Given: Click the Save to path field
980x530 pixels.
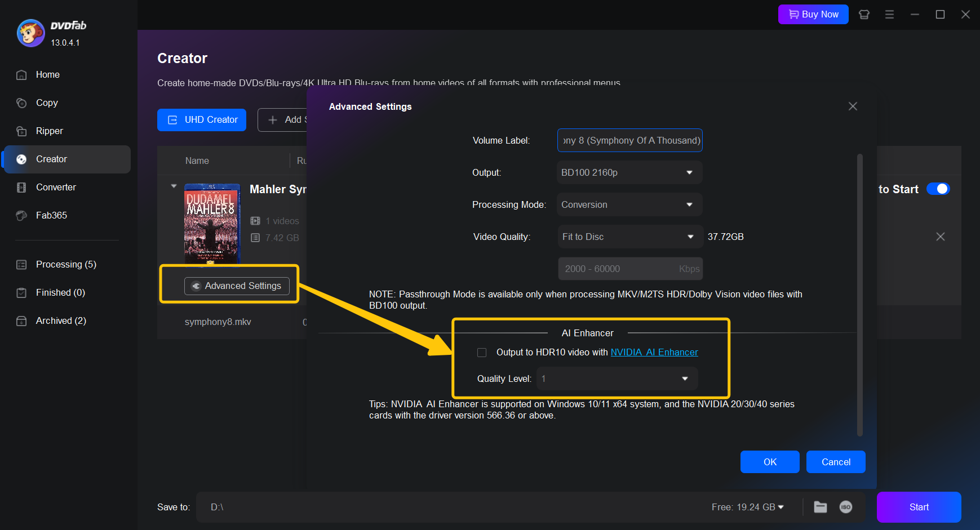Looking at the screenshot, I should point(451,507).
